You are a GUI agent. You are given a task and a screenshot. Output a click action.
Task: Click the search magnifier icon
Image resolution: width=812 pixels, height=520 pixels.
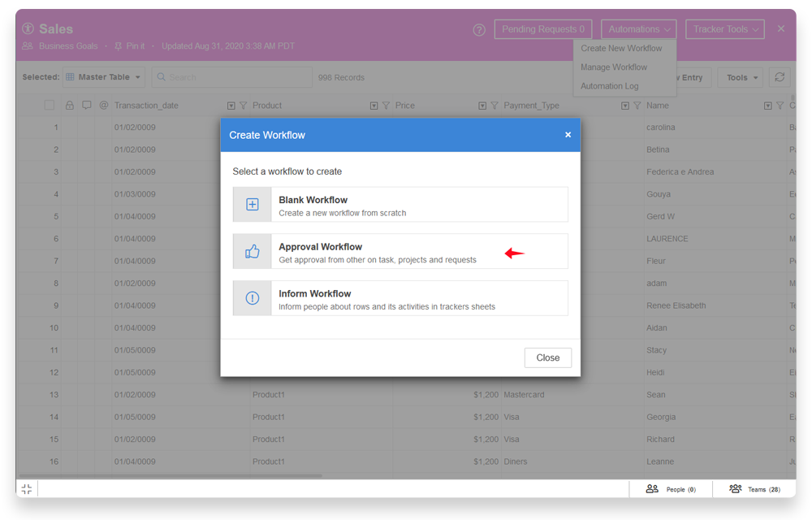pyautogui.click(x=161, y=76)
